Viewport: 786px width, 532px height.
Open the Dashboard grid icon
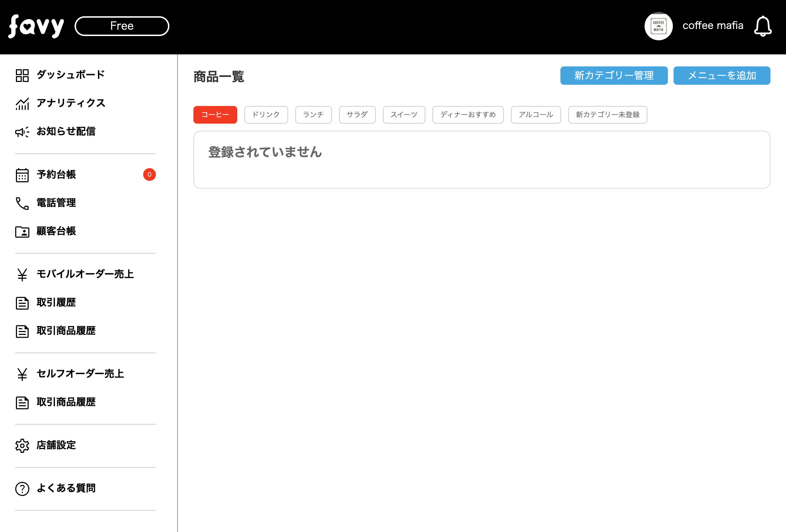(22, 75)
